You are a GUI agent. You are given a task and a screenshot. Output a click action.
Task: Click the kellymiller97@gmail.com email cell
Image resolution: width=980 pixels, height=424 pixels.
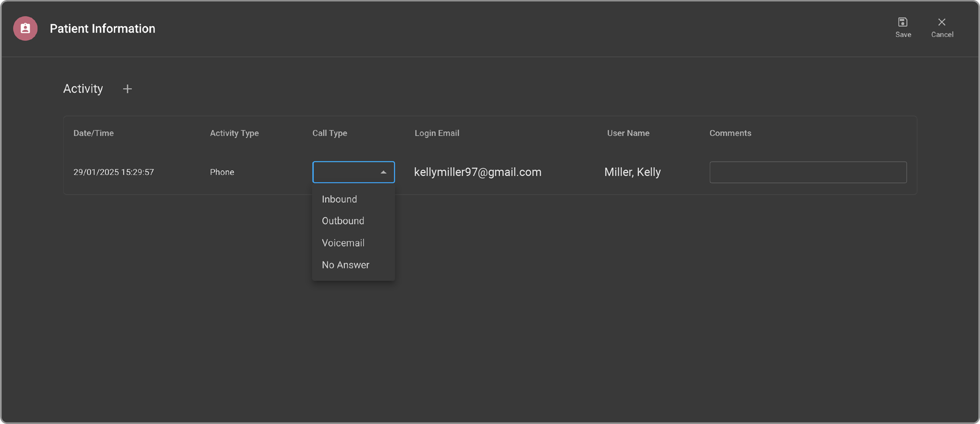(478, 172)
